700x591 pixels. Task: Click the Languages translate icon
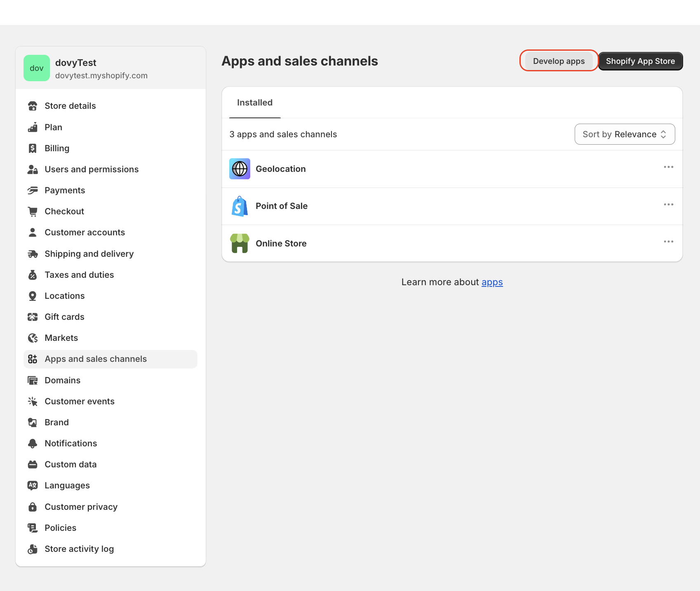(x=33, y=485)
